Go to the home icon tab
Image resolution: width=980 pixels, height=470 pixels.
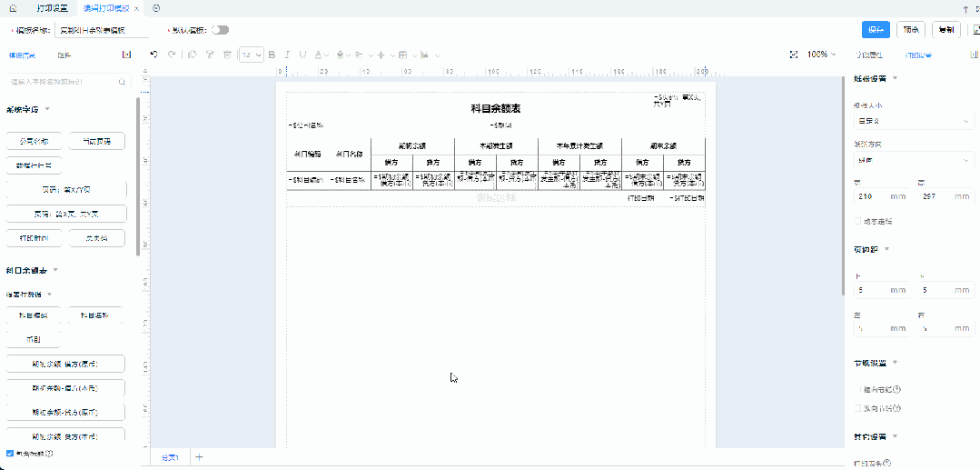point(13,8)
